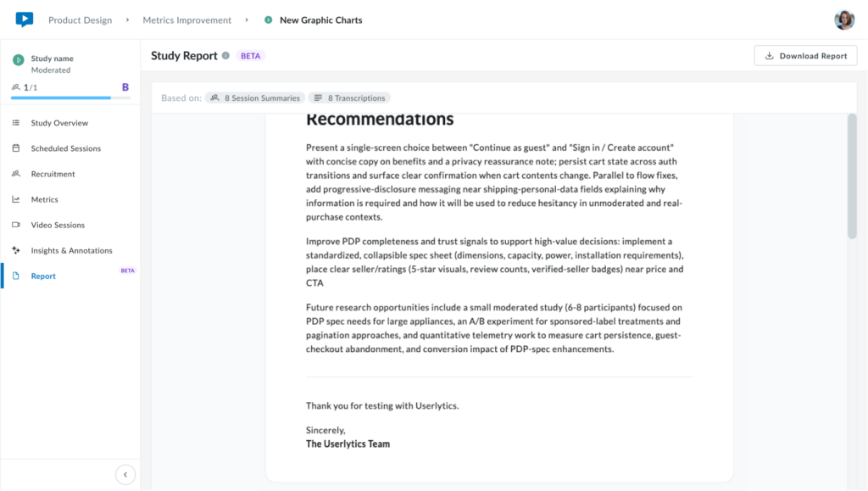Click the 8 Session Summaries chip
The height and width of the screenshot is (491, 868).
pos(255,98)
